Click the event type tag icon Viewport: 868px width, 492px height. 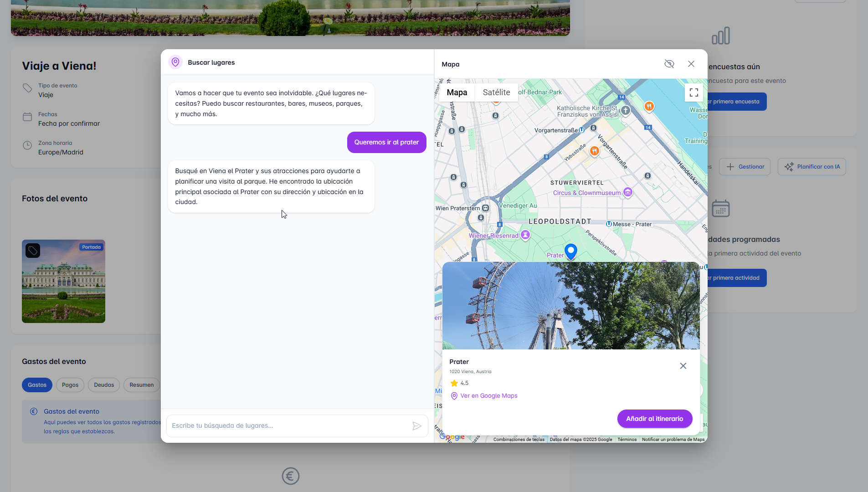point(27,87)
